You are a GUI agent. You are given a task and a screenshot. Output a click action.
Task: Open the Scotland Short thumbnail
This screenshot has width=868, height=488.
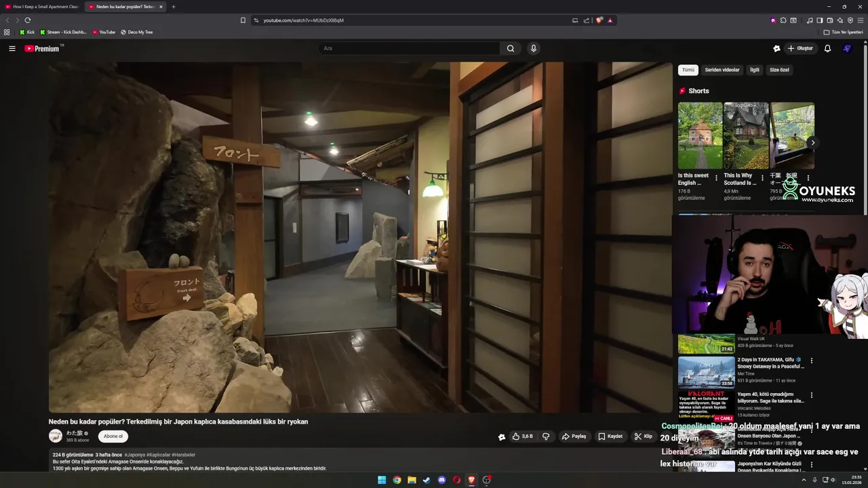pyautogui.click(x=746, y=136)
